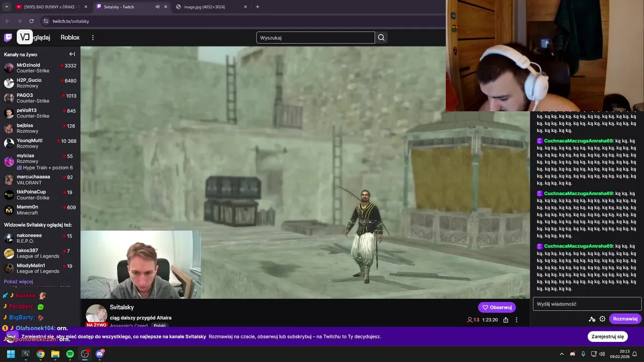This screenshot has width=644, height=362.
Task: Click the Obserwuj follow button
Action: (x=497, y=307)
